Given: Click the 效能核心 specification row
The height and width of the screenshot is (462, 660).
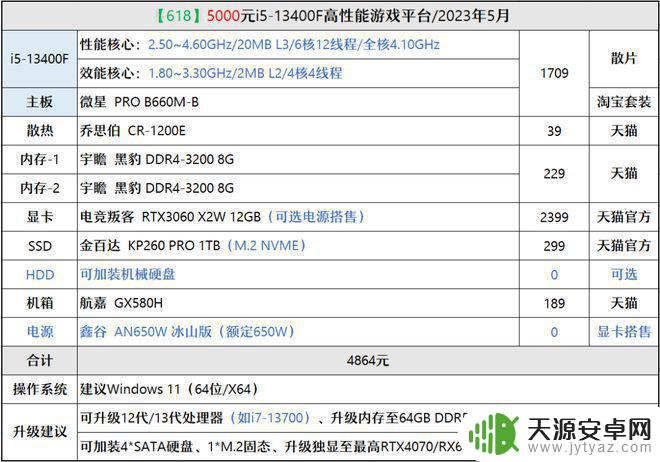Looking at the screenshot, I should tap(298, 73).
